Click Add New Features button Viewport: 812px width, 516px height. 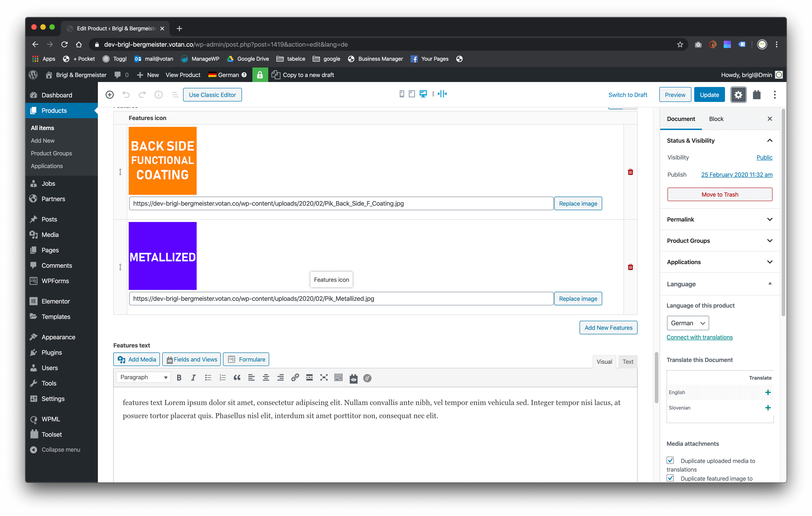pyautogui.click(x=608, y=328)
